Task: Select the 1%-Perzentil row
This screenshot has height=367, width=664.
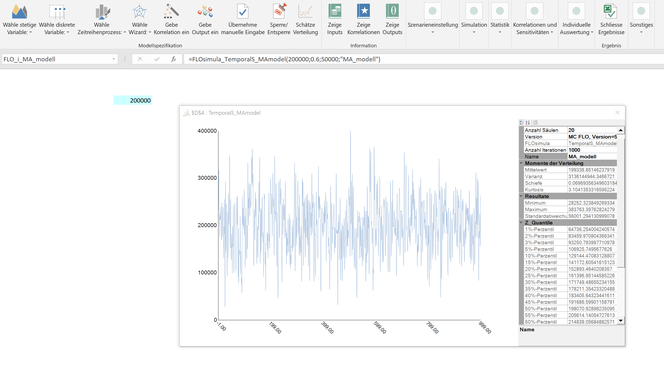Action: [x=570, y=229]
